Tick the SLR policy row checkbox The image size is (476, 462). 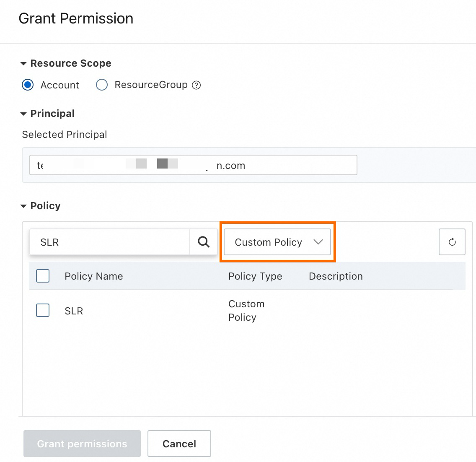43,310
